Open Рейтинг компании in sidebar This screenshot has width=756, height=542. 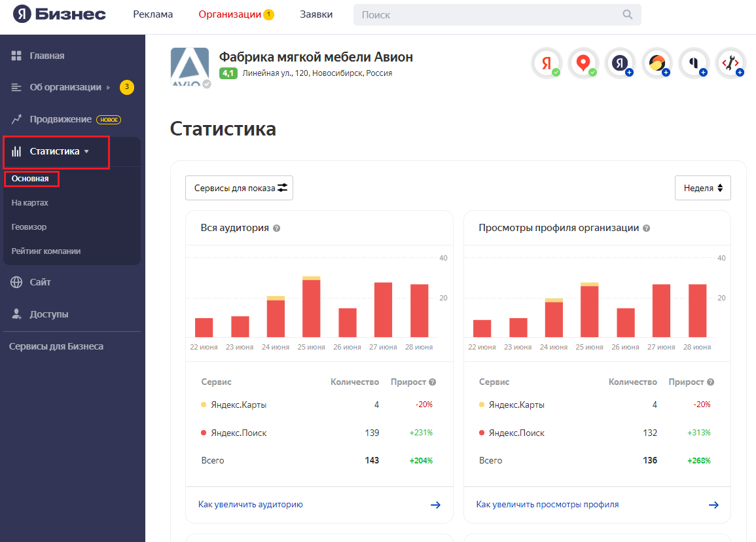point(46,251)
